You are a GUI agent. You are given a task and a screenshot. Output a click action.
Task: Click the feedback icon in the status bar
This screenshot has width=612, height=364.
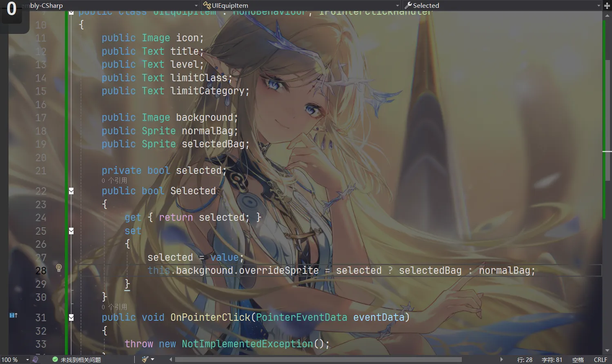35,359
